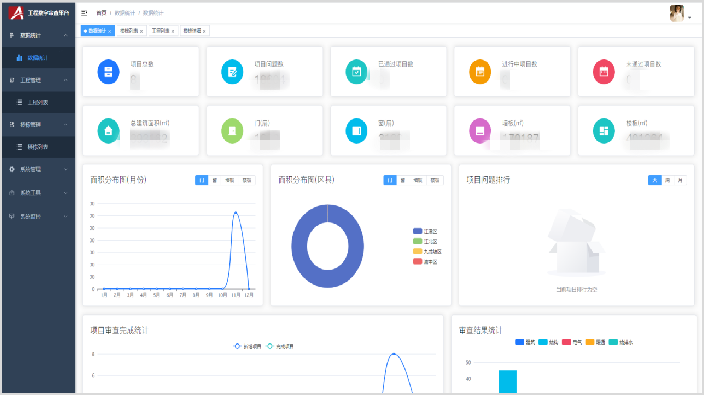Select 墙板 filter in 面积分布图(月份)
Screen dimensions: 704x395
pos(229,180)
